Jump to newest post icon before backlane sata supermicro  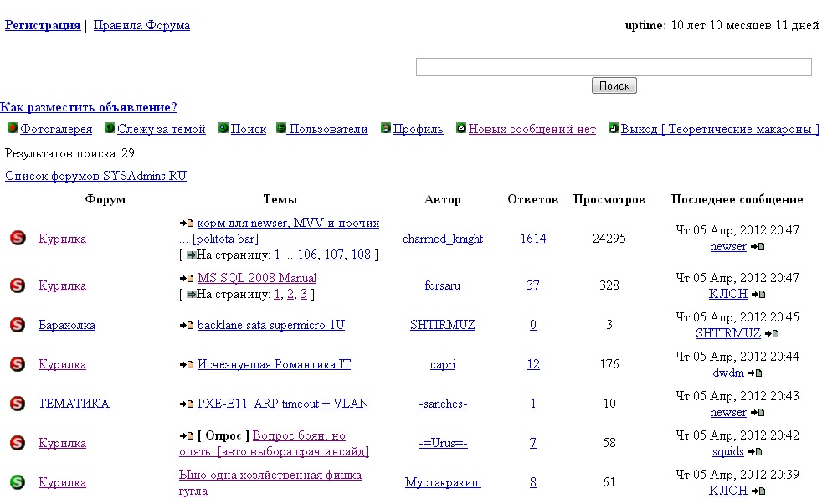[187, 325]
